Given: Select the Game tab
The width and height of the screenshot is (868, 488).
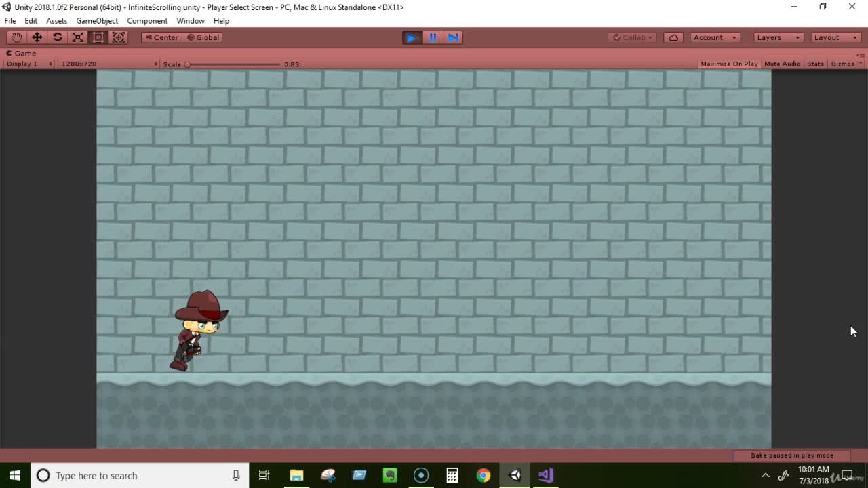Looking at the screenshot, I should tap(21, 53).
